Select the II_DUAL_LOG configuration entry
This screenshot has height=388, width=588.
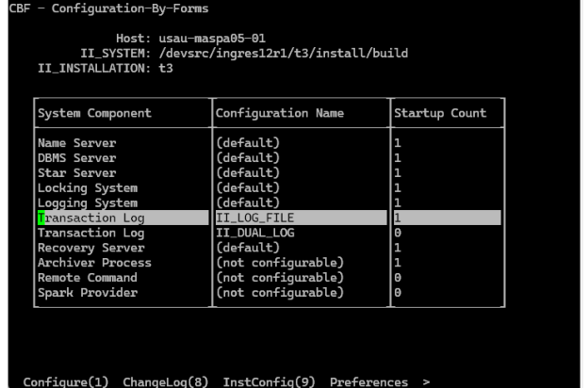pos(257,234)
